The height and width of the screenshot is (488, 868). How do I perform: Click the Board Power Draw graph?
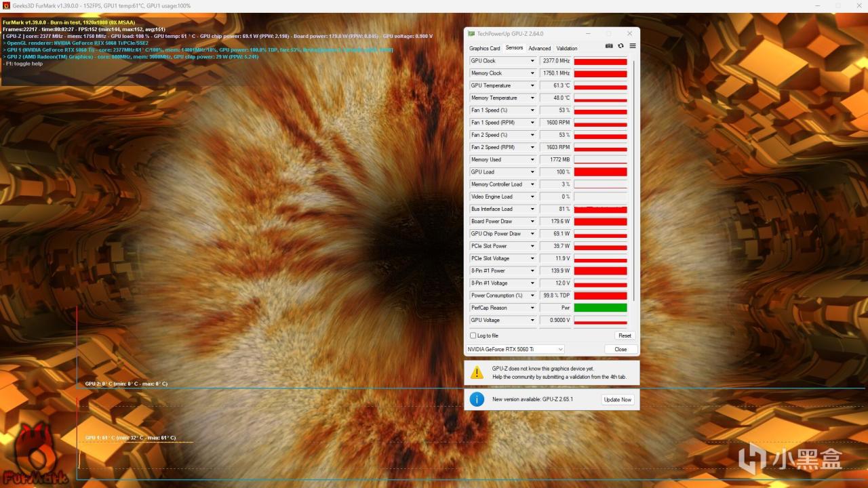[x=600, y=222]
